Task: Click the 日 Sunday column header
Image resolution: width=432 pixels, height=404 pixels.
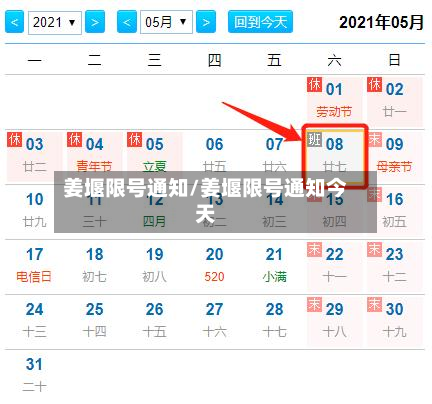Action: 395,60
